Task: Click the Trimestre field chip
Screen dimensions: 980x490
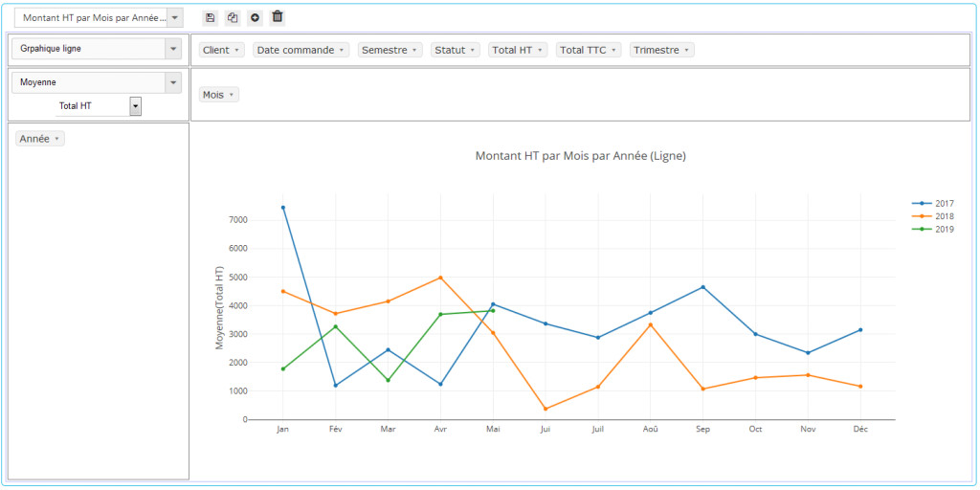Action: pos(661,50)
